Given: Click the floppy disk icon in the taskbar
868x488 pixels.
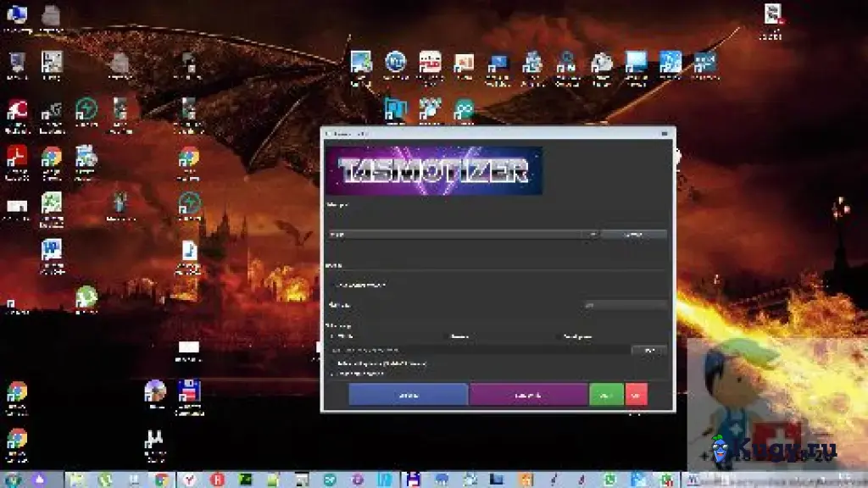Looking at the screenshot, I should 413,480.
